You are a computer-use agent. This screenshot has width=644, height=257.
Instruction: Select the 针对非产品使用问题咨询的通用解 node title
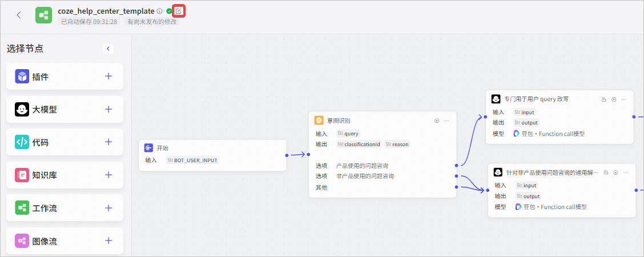tap(553, 172)
